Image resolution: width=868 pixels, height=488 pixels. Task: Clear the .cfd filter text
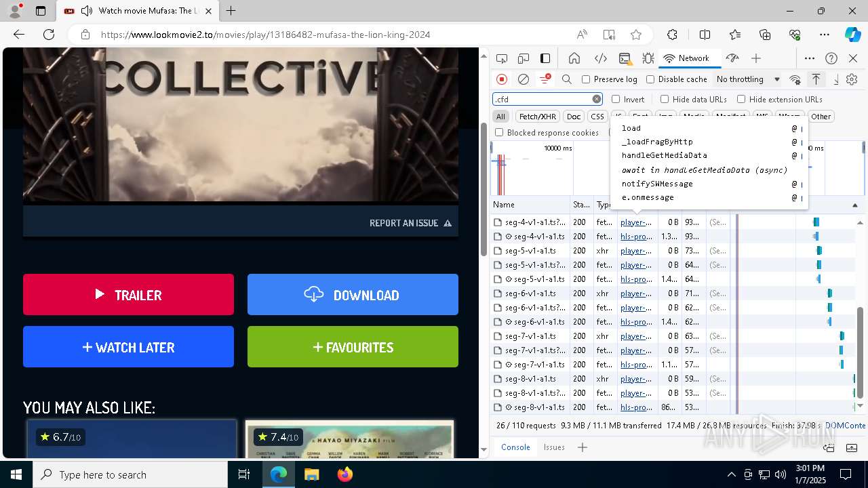coord(597,99)
